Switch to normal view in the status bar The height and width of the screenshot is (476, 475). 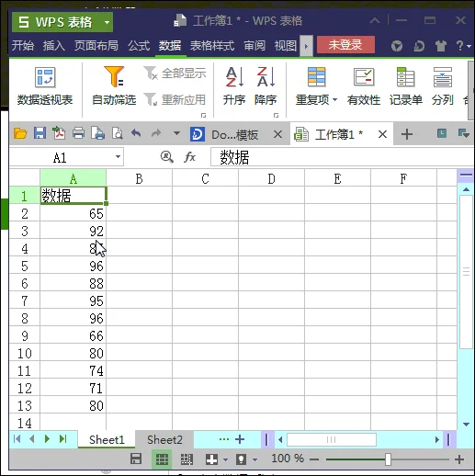(162, 459)
